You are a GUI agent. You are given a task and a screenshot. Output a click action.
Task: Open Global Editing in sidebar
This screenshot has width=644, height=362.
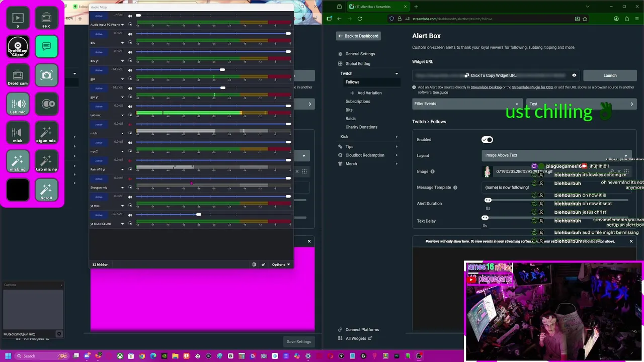pyautogui.click(x=358, y=64)
